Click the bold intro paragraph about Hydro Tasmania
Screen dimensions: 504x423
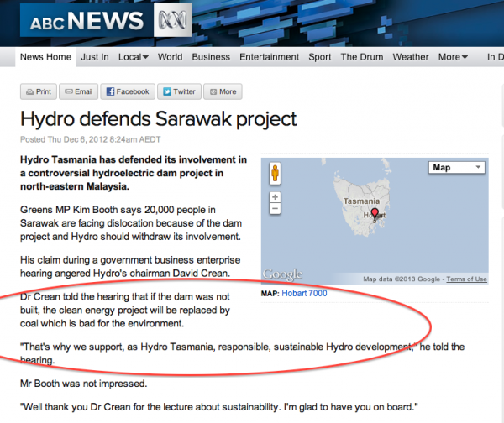134,173
